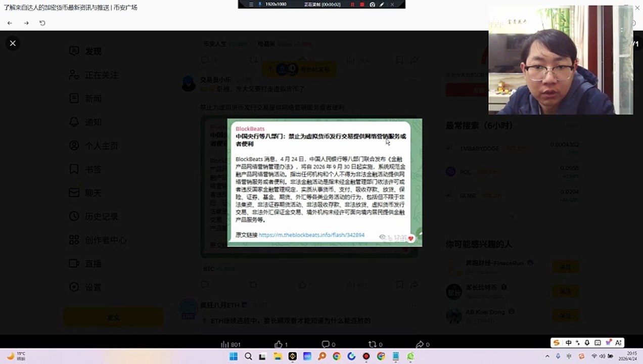Viewport: 643px width, 364px height.
Task: Stop the screen recording
Action: coord(362,4)
